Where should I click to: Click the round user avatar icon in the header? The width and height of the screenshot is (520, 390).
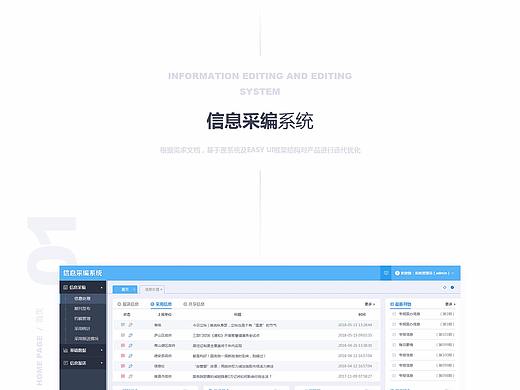pos(397,273)
